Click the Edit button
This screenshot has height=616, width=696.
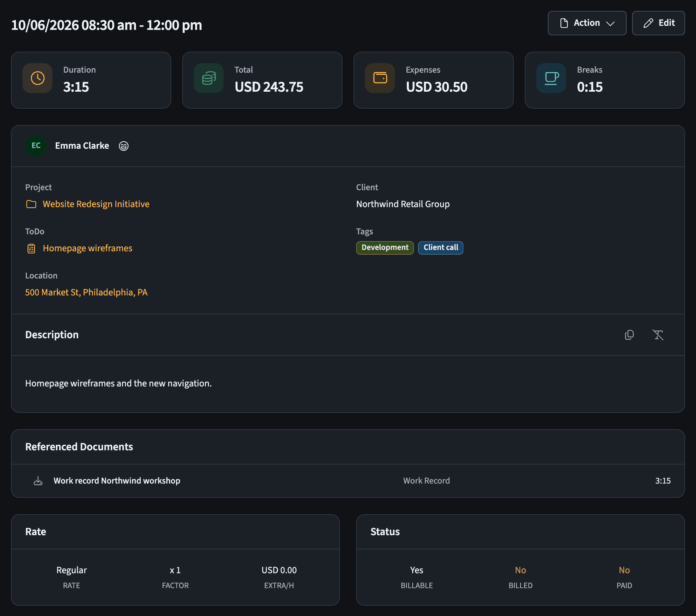tap(658, 23)
